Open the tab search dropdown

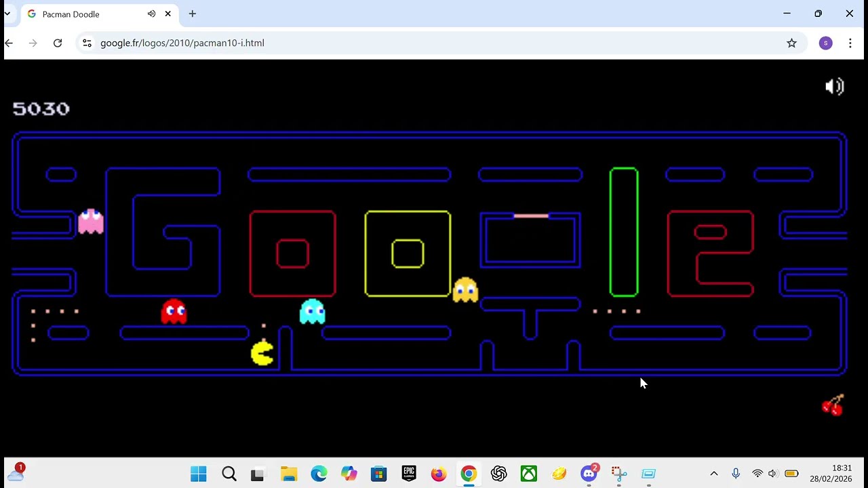click(x=7, y=14)
